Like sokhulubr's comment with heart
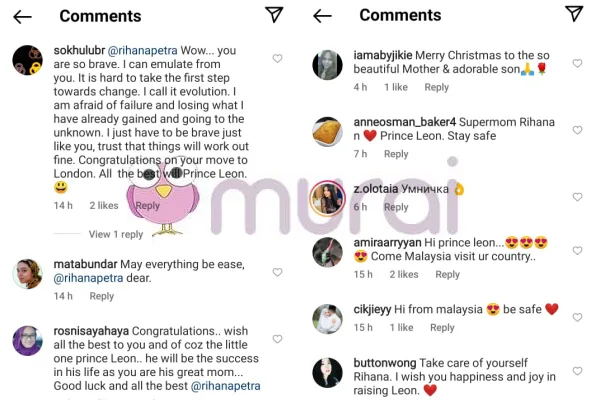Image resolution: width=600 pixels, height=400 pixels. (278, 59)
